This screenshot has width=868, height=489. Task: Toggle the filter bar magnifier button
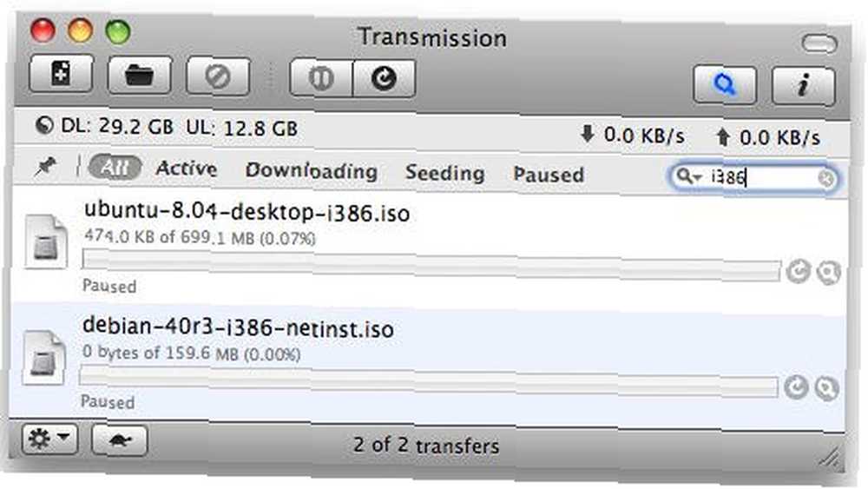(725, 85)
